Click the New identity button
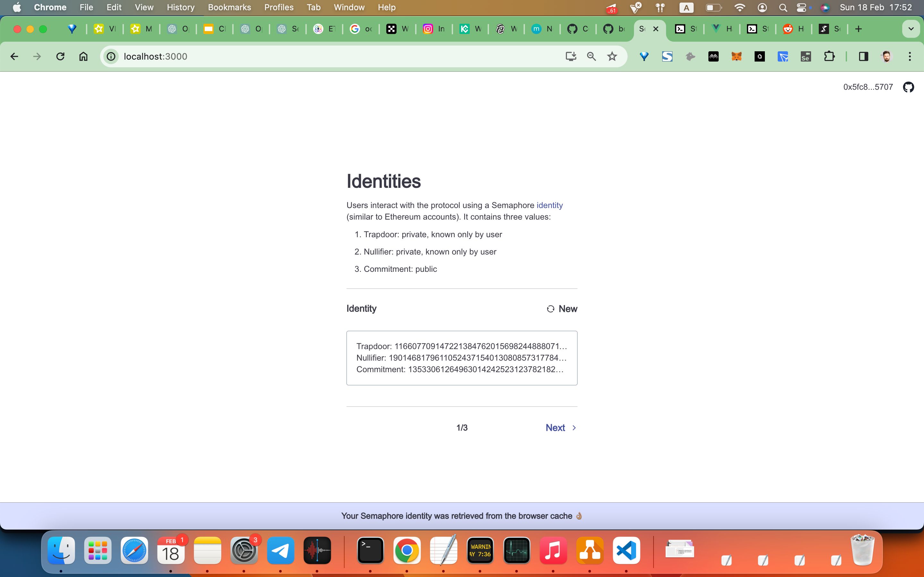This screenshot has width=924, height=577. (x=561, y=308)
